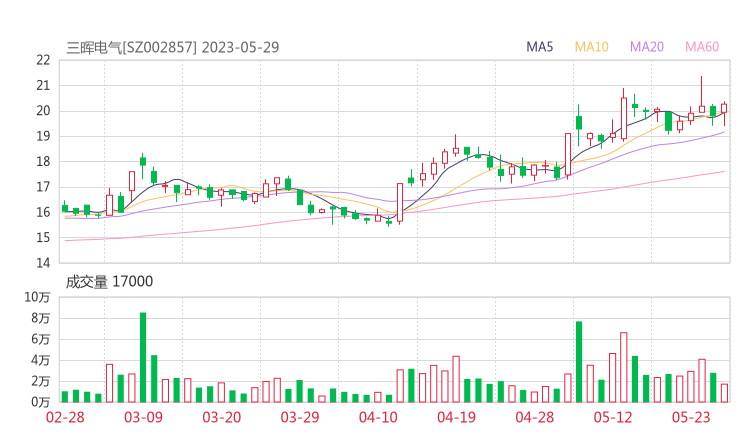Screen dimensions: 740x440
Task: Click the chart title 三晖电气[SZ002857] 2023-05-29
Action: 173,47
